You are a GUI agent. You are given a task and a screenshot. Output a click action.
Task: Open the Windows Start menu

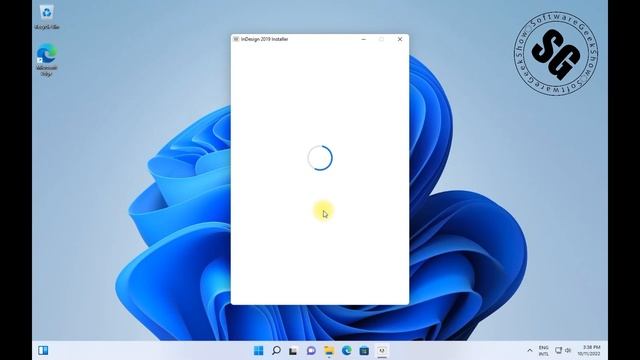click(258, 351)
